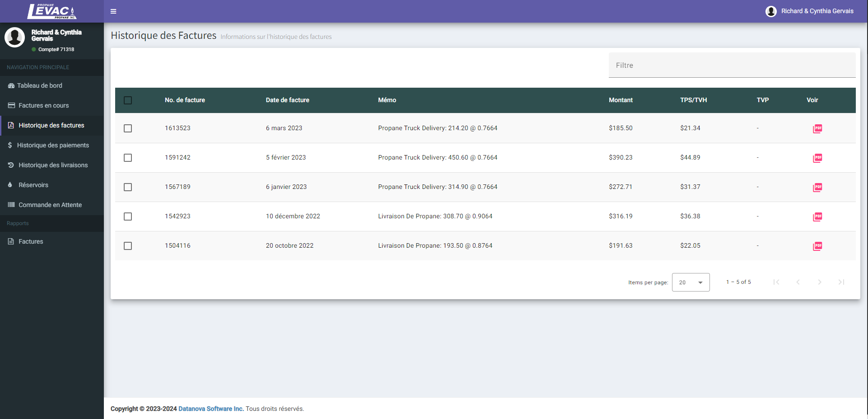
Task: Click the Factures en cours card icon
Action: pos(11,105)
